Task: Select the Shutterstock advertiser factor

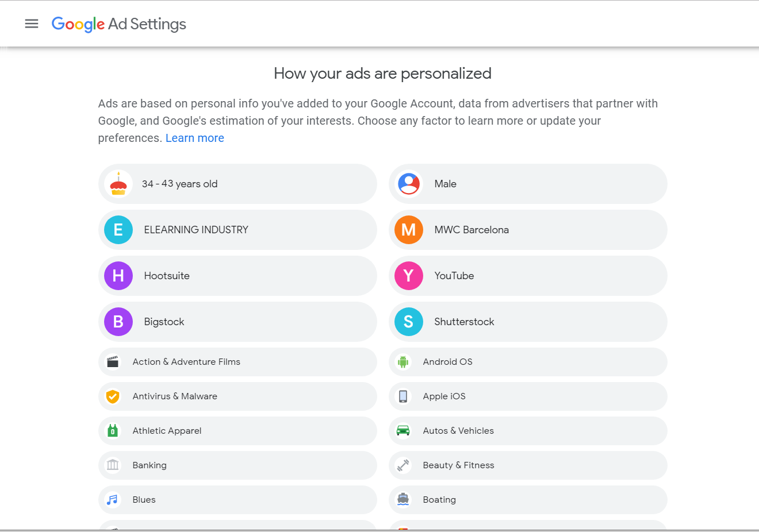Action: pyautogui.click(x=528, y=322)
